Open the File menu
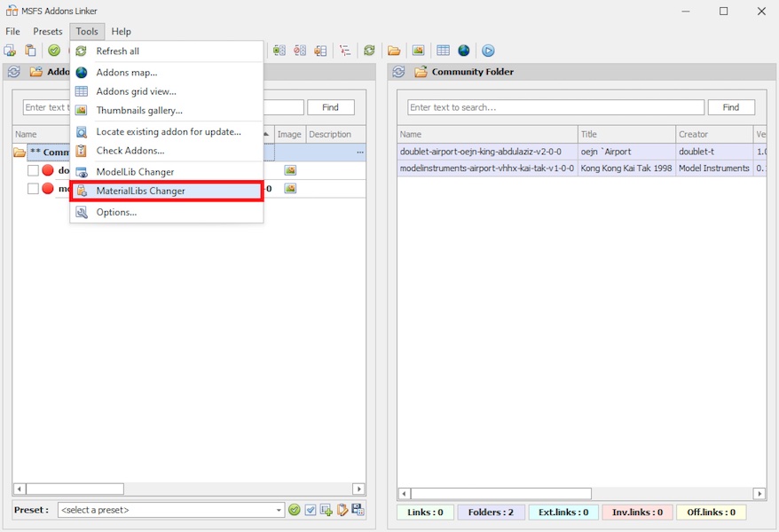 pos(13,31)
